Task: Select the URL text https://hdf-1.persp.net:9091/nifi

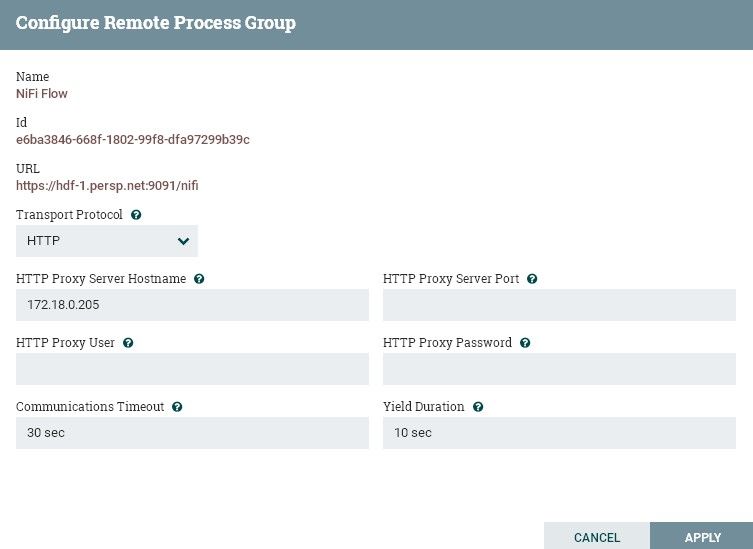Action: 107,185
